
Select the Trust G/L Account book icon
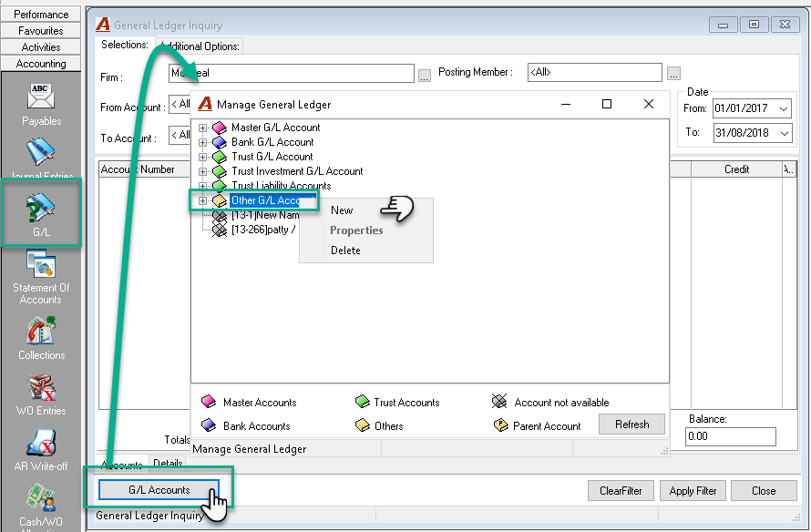220,156
